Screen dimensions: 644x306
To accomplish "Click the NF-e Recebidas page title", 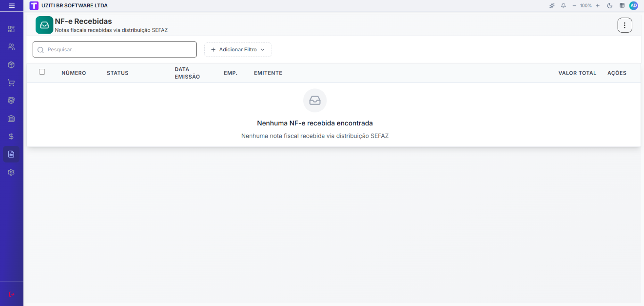I will tap(83, 21).
